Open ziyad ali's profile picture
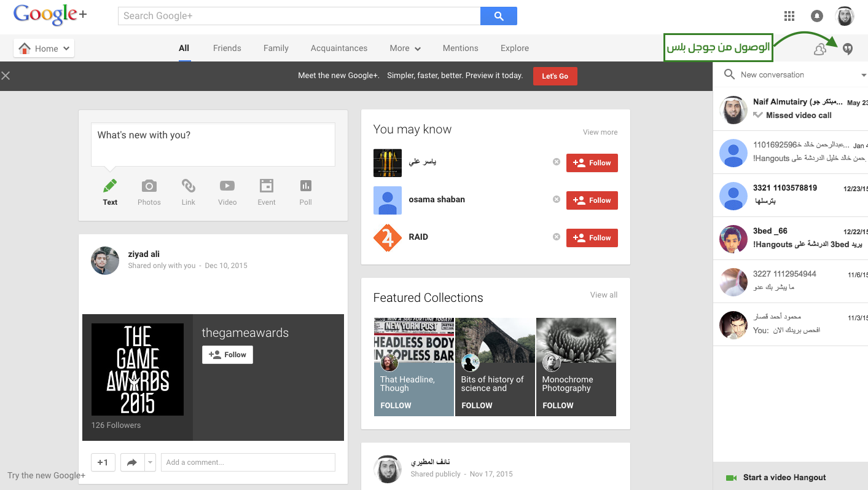The width and height of the screenshot is (868, 490). [x=105, y=261]
